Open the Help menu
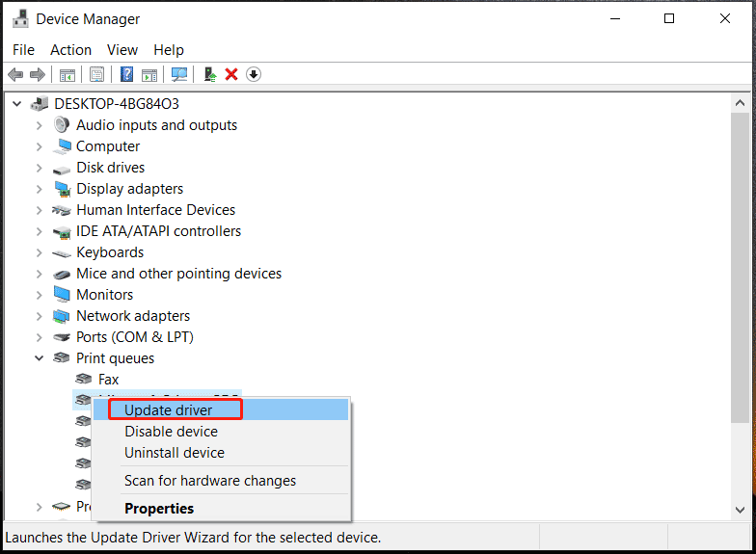The width and height of the screenshot is (756, 554). [169, 50]
